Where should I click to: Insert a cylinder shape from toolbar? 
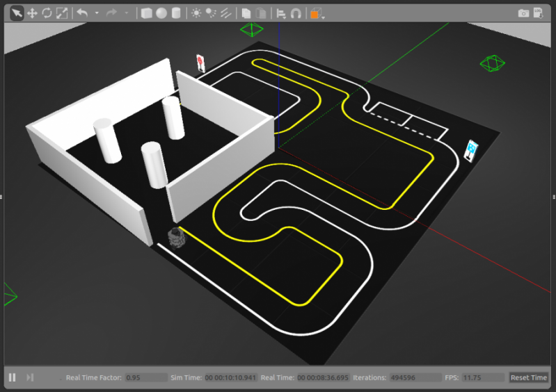176,13
